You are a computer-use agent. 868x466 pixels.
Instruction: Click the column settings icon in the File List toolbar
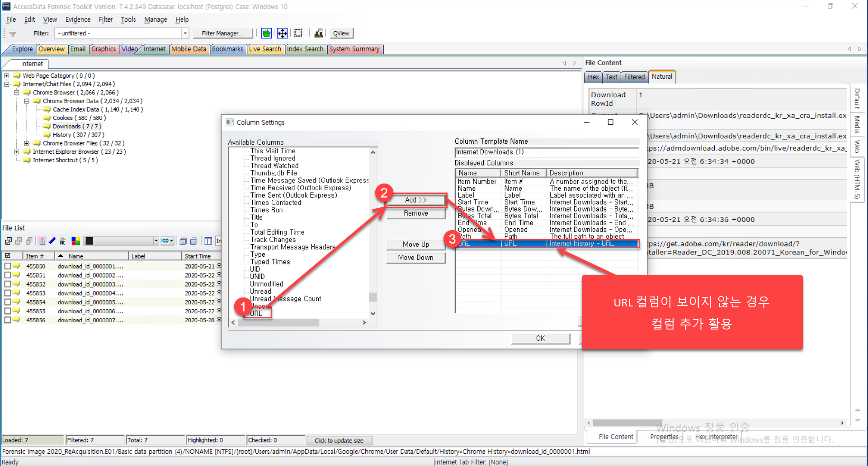point(208,241)
